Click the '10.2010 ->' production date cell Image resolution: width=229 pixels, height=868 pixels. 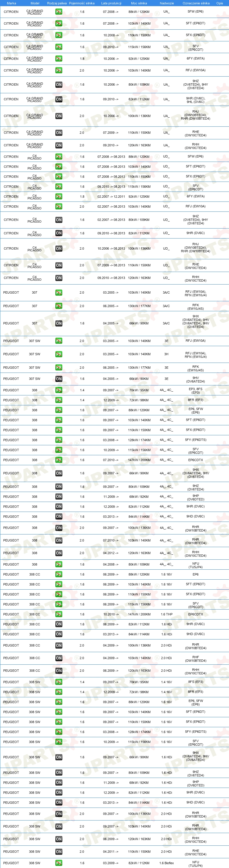[111, 614]
